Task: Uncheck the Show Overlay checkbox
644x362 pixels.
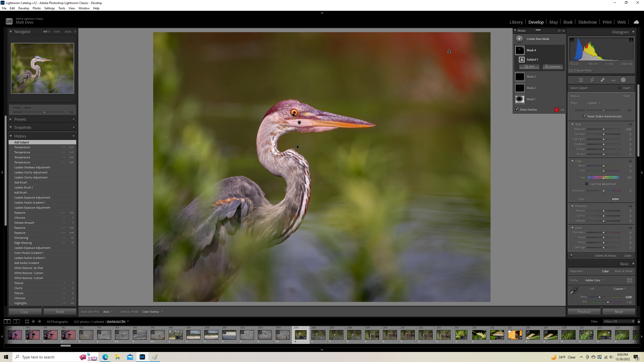Action: pyautogui.click(x=517, y=109)
